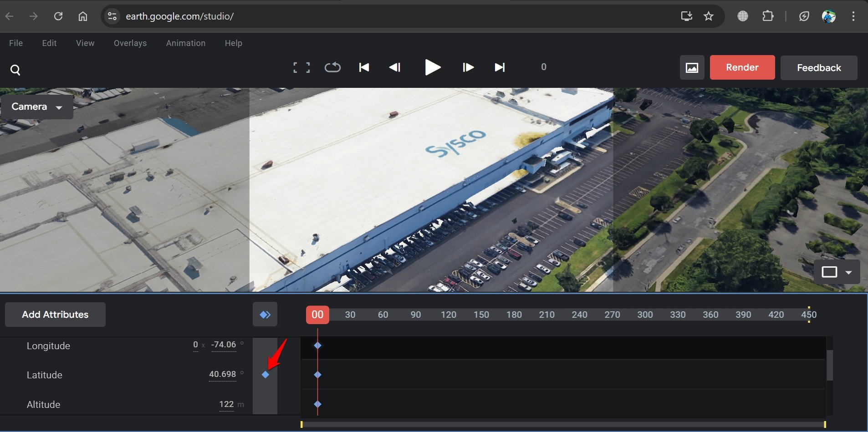Open aspect ratio frame dropdown
This screenshot has width=868, height=432.
point(837,272)
